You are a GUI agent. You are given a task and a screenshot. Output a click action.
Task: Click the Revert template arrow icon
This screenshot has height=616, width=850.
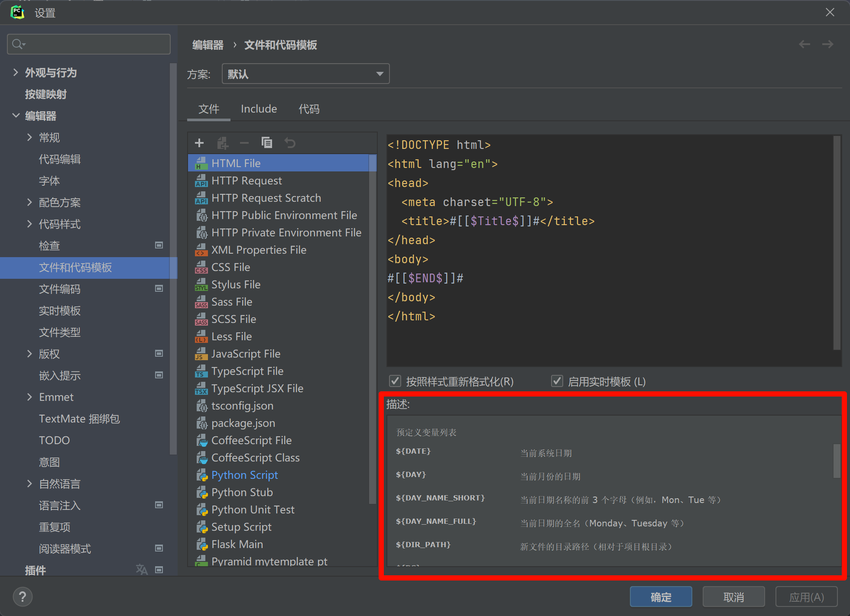pos(290,142)
